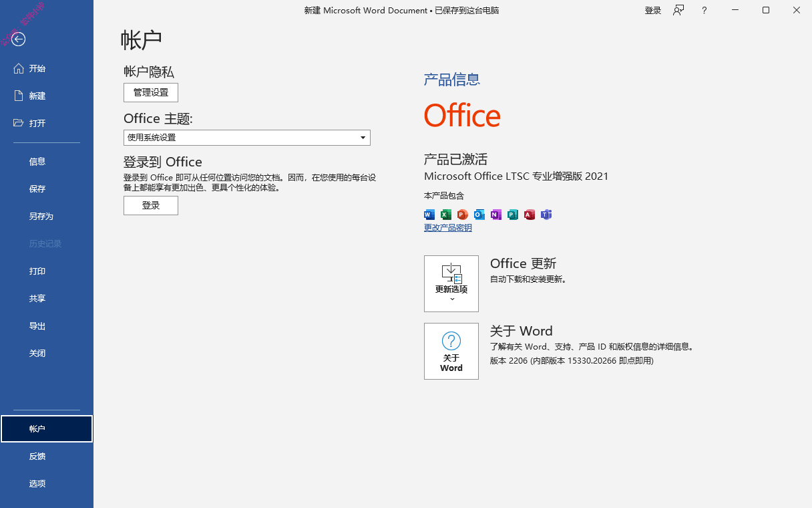Click the Outlook app icon

(x=479, y=215)
